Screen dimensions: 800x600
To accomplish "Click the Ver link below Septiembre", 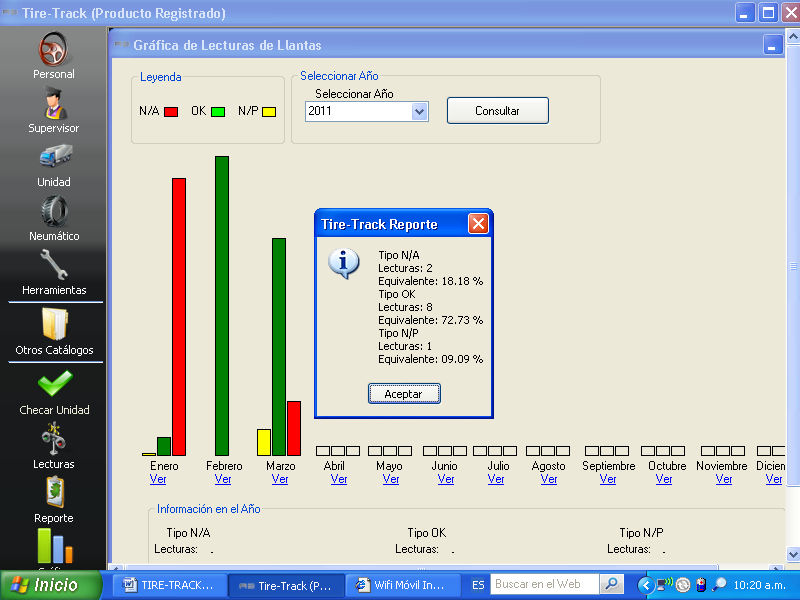I will 608,479.
